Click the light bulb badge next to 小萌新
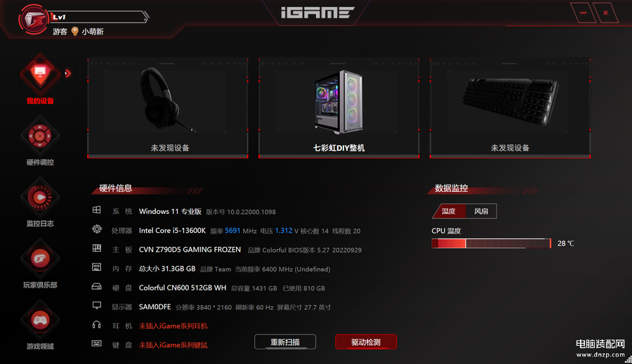 pyautogui.click(x=74, y=32)
